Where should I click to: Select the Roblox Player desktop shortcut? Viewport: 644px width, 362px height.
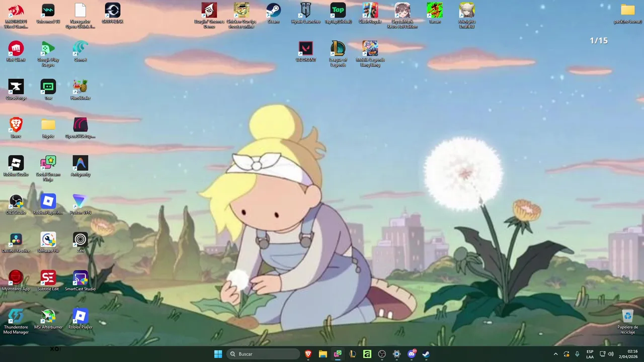pos(80,319)
